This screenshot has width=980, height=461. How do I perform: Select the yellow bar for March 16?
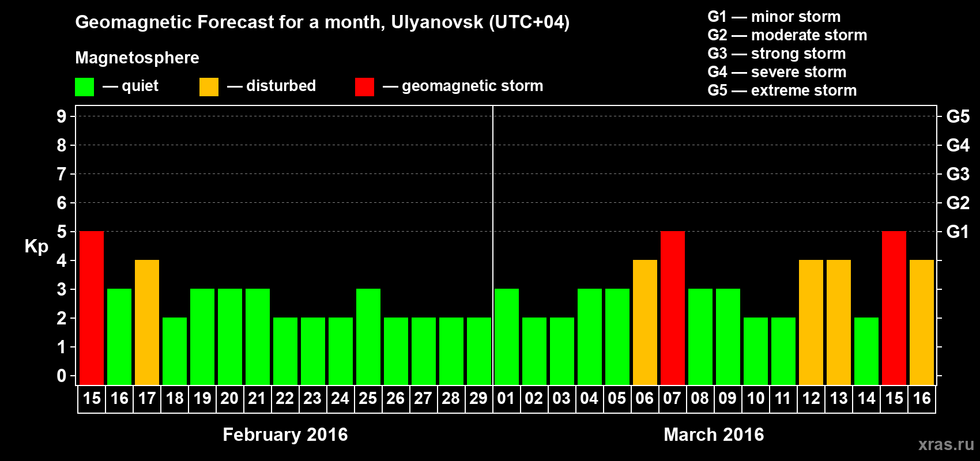(x=922, y=323)
